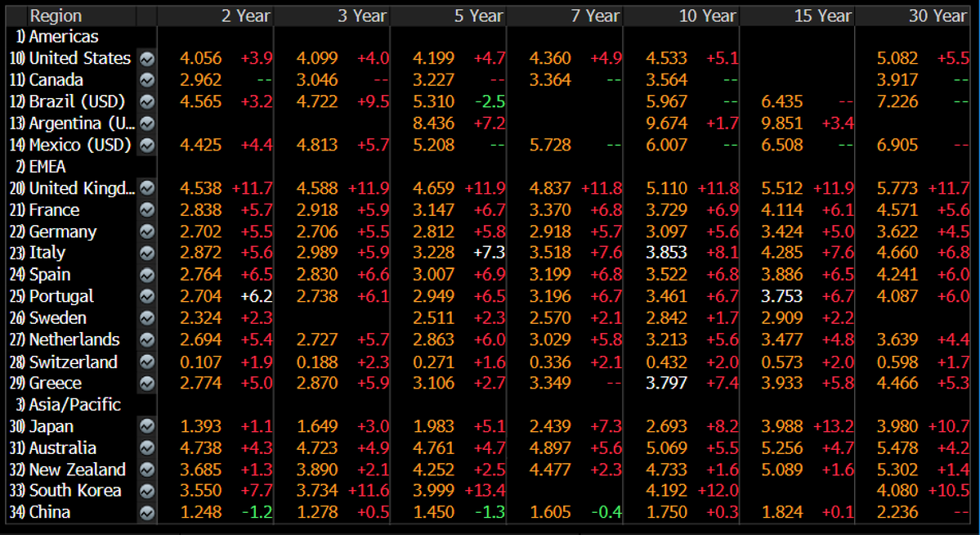The height and width of the screenshot is (535, 980).
Task: Open the chart icon for Sweden
Action: [147, 318]
